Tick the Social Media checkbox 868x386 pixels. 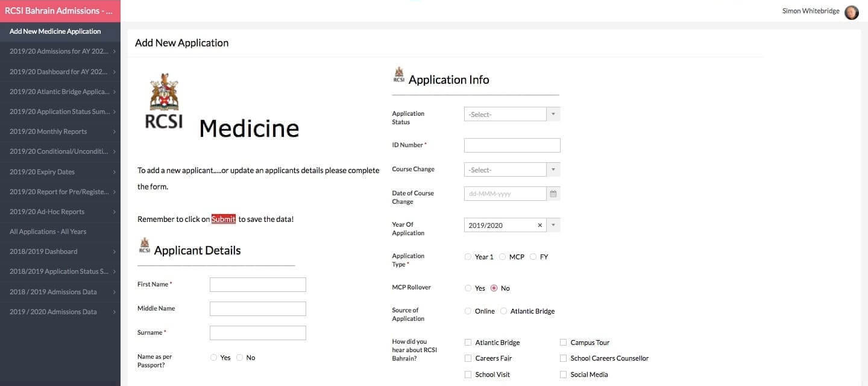(x=563, y=375)
